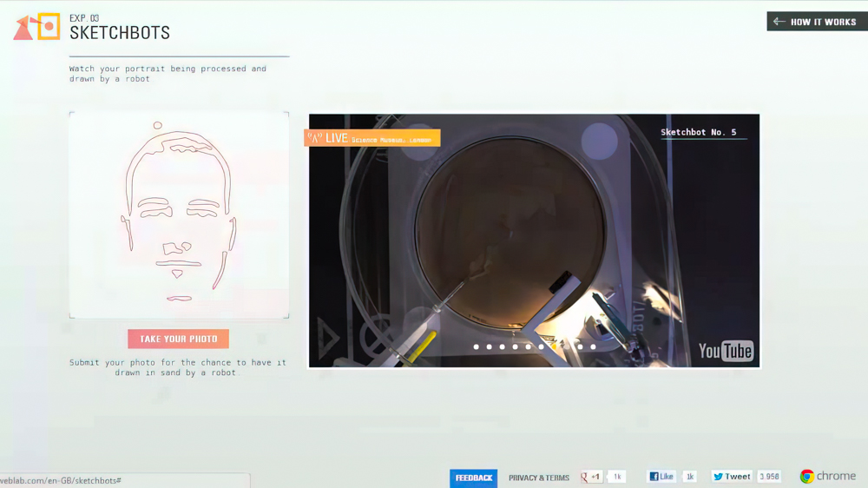Click the 'Watch your portrait being processed' text

(168, 74)
